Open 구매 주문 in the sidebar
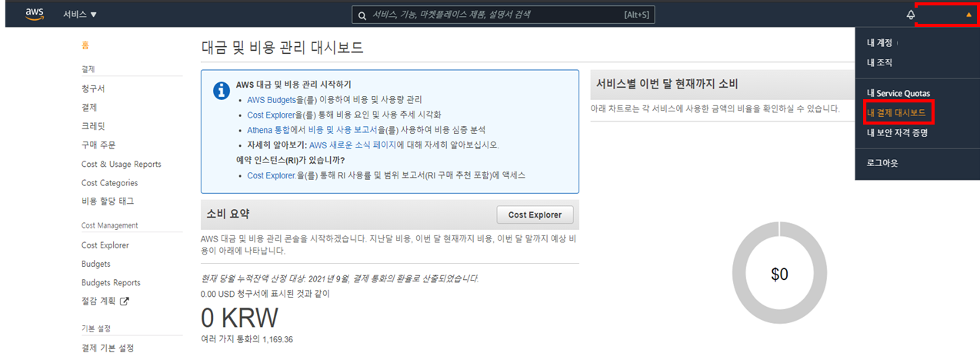 [98, 145]
